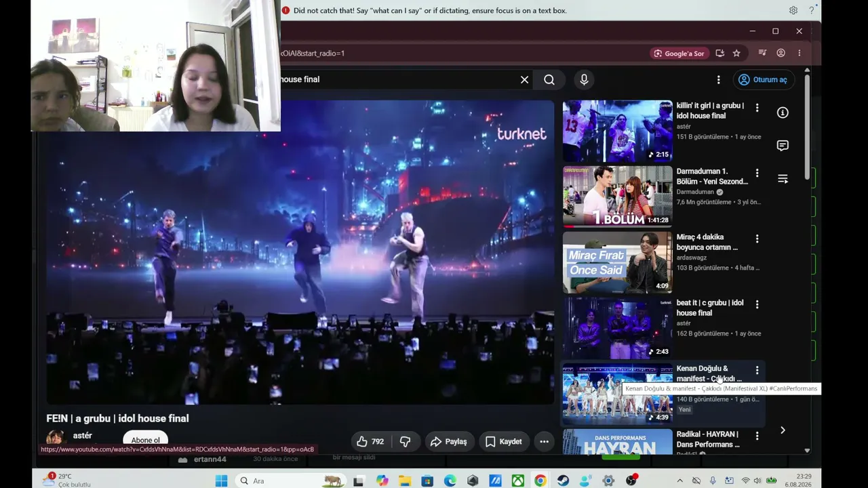Open astér channel avatar under the video
This screenshot has height=488, width=868.
pyautogui.click(x=56, y=439)
